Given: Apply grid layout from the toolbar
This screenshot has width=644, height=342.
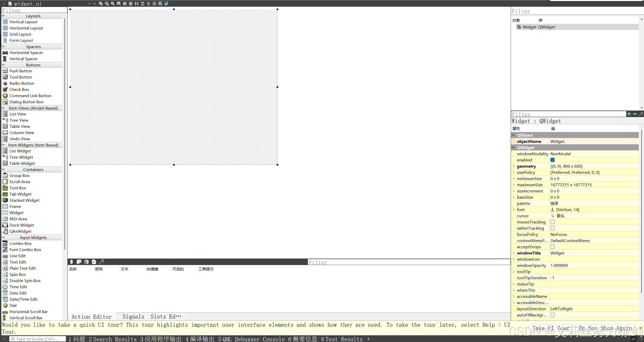Looking at the screenshot, I should pos(154,4).
